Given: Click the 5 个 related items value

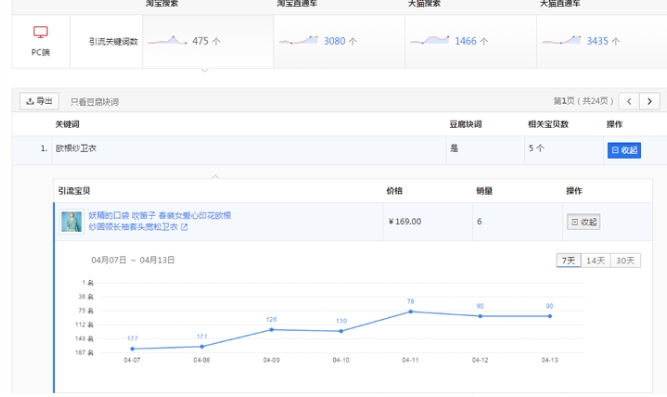Looking at the screenshot, I should pos(536,148).
